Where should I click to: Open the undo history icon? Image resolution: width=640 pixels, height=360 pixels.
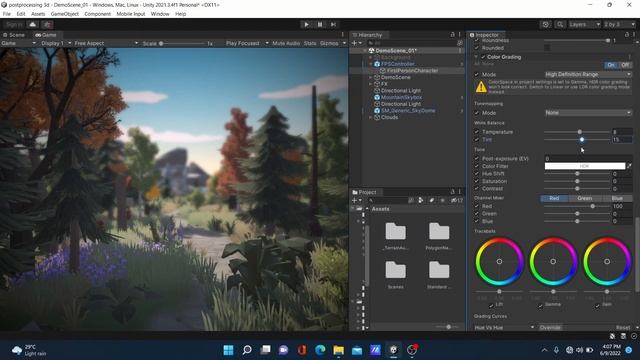point(546,24)
